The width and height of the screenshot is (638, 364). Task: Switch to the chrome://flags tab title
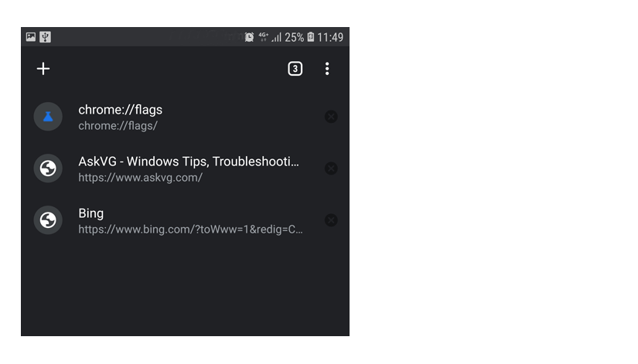tap(120, 110)
